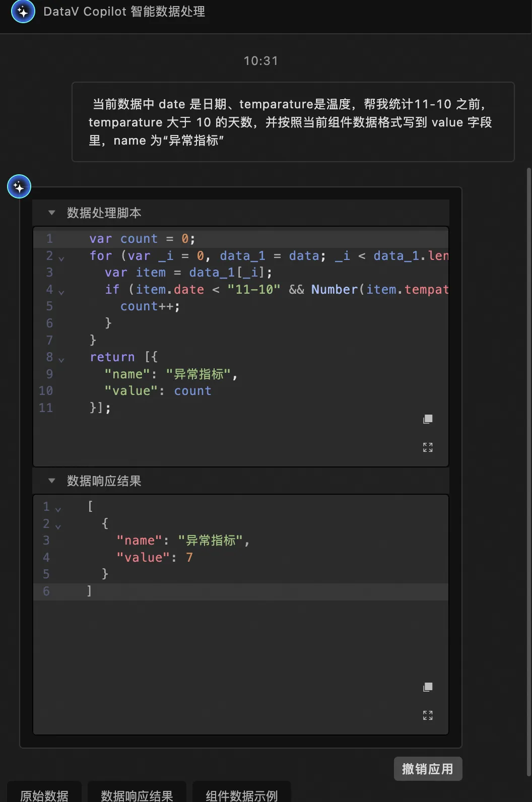Fold the return statement at line 8

pos(61,360)
